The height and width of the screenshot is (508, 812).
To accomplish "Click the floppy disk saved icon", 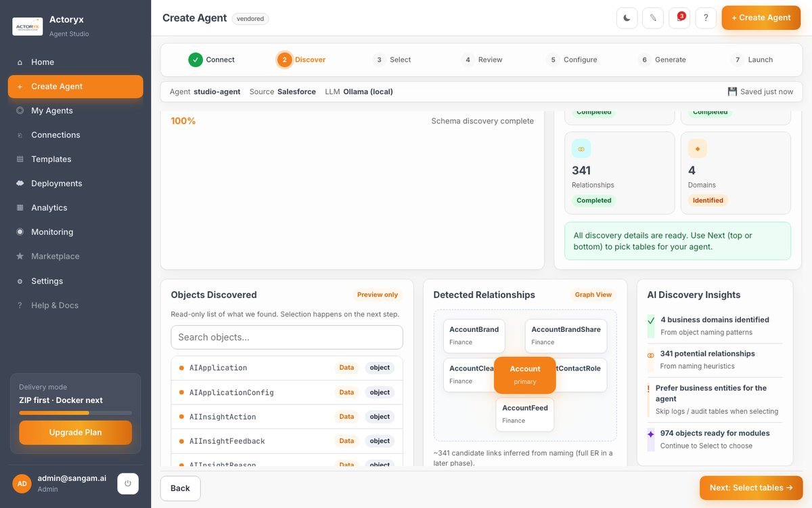I will 732,91.
